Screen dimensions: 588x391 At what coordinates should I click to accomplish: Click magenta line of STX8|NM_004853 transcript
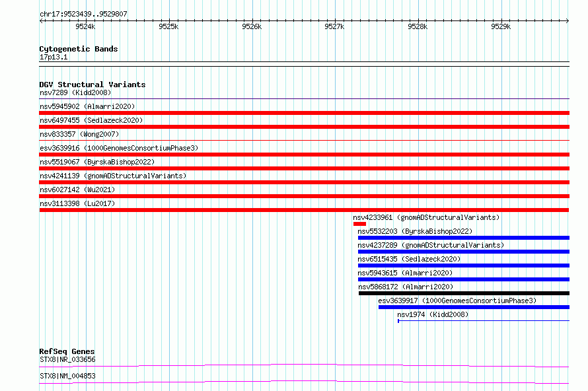click(x=304, y=382)
